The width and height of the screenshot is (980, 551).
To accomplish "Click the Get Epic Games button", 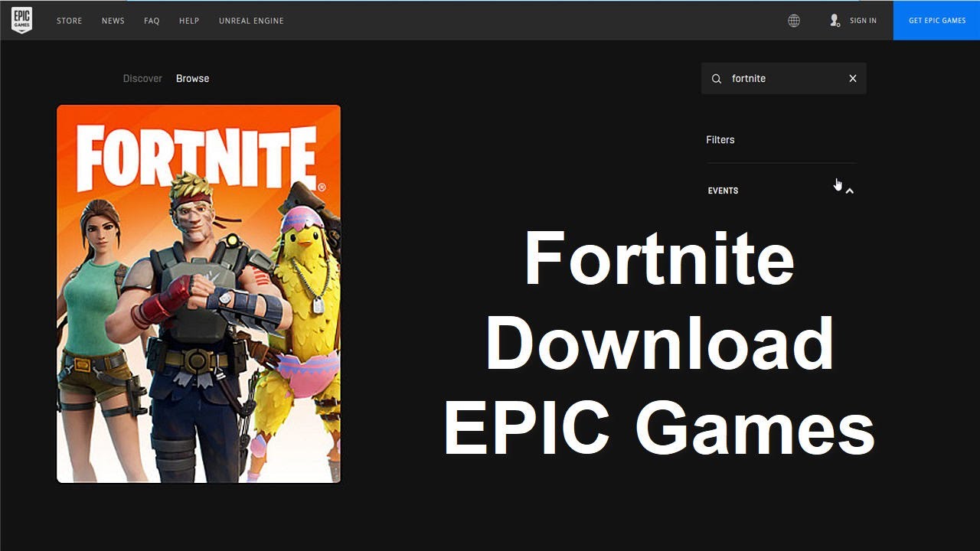I will click(936, 20).
